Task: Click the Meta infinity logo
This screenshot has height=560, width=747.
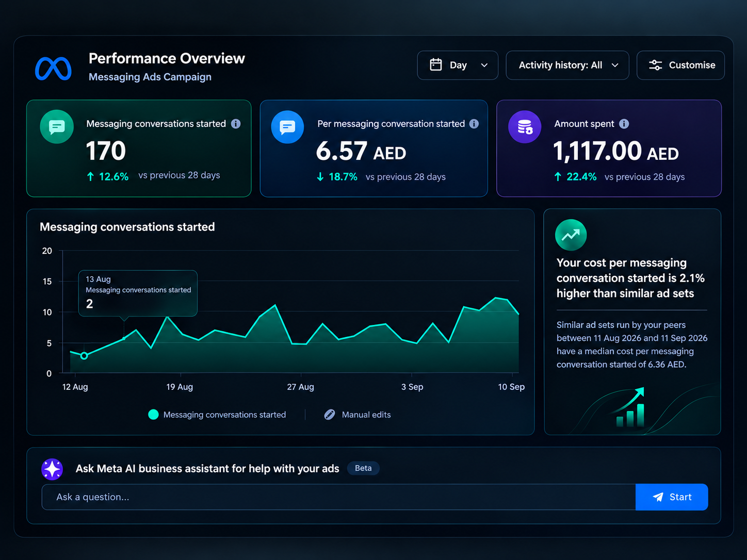Action: click(x=53, y=69)
